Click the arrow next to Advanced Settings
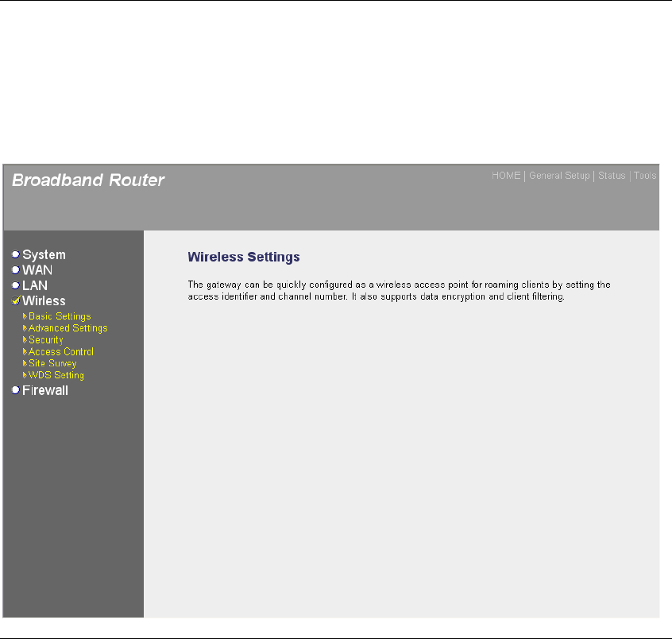Viewport: 672px width, 639px height. pyautogui.click(x=25, y=328)
